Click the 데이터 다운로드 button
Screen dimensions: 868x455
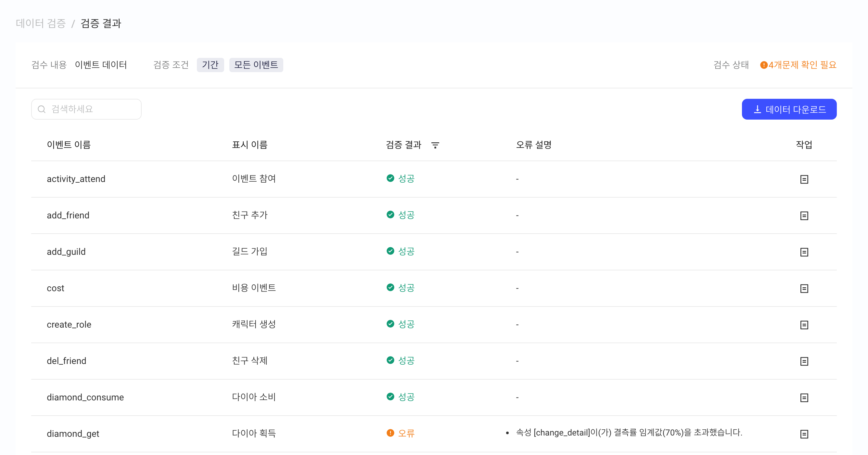click(789, 109)
